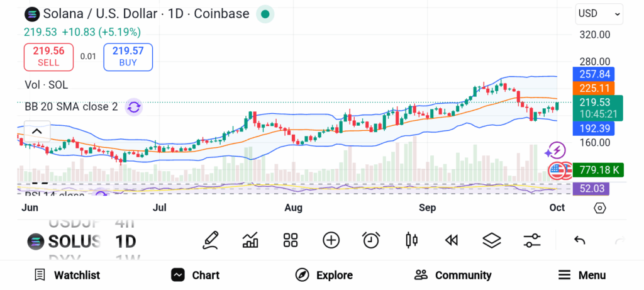Screen dimensions: 644x290
Task: Open chart settings sliders icon
Action: click(x=532, y=240)
